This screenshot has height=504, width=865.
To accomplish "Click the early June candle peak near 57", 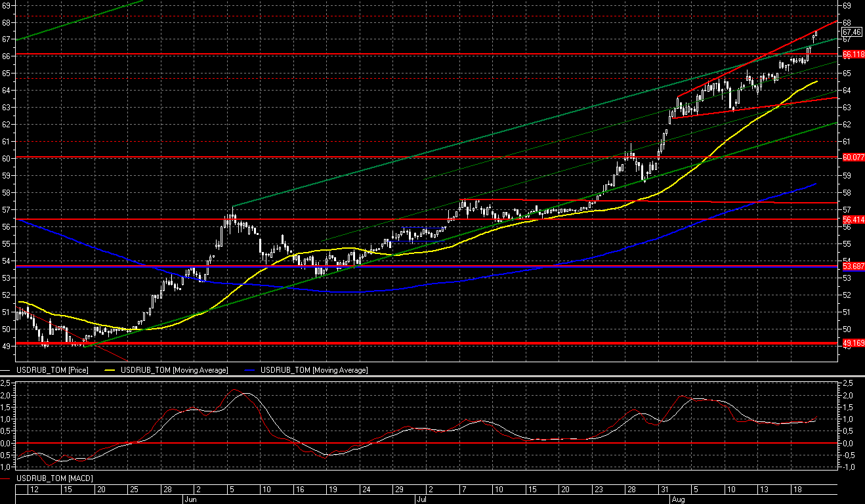I will tap(233, 211).
